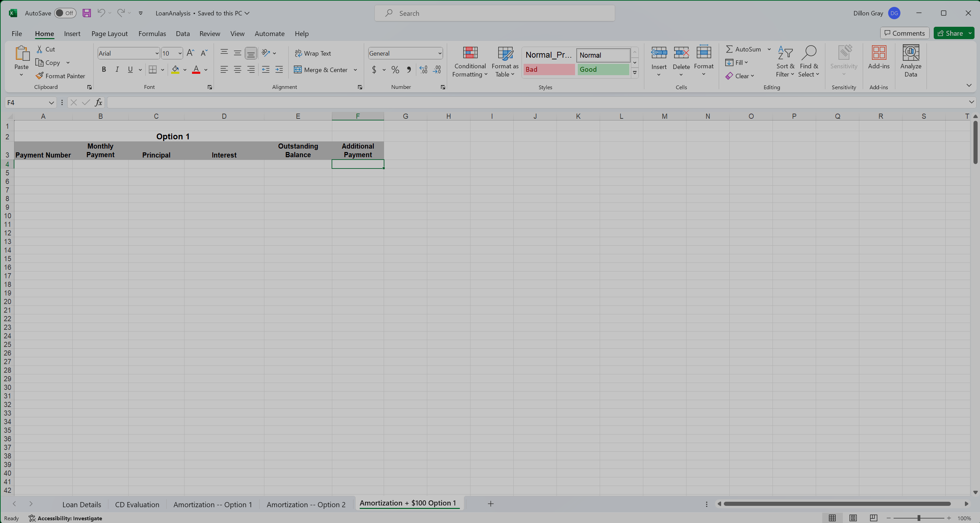Click the Comments button
Image resolution: width=980 pixels, height=523 pixels.
(904, 33)
